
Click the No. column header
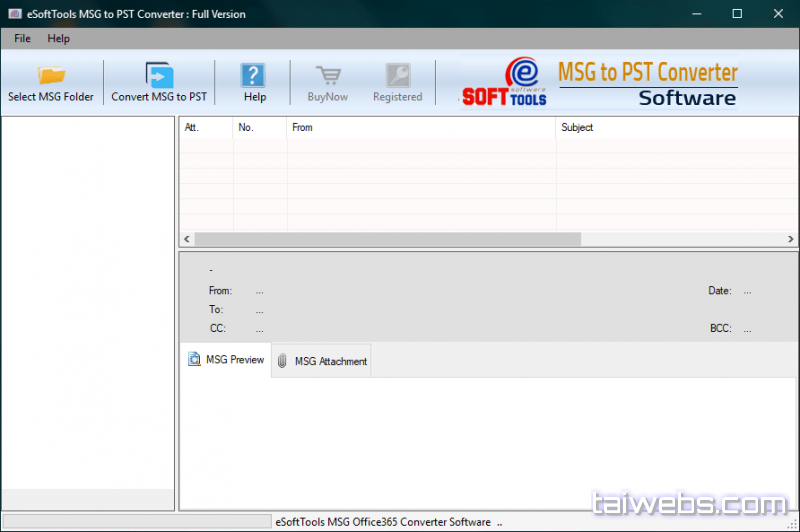(259, 127)
